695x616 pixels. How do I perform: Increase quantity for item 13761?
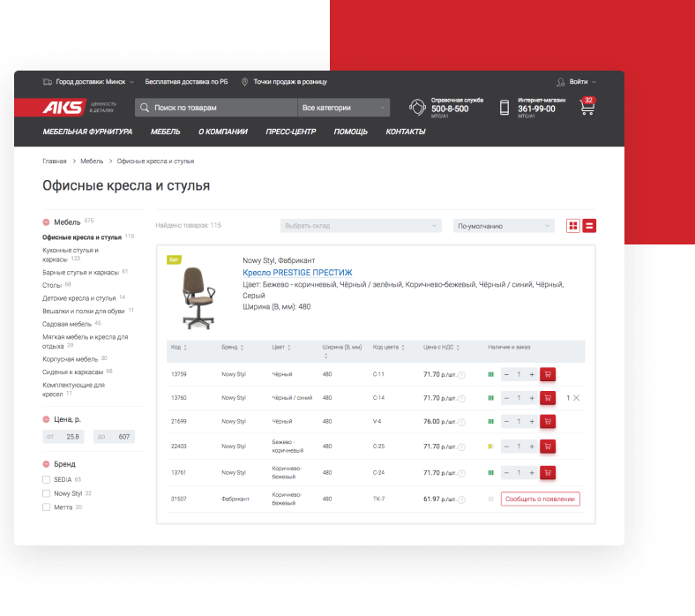(532, 473)
